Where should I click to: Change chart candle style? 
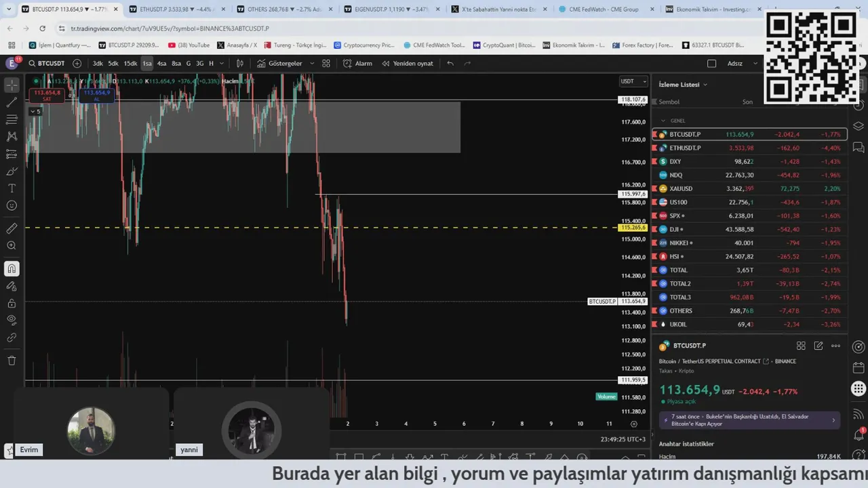pyautogui.click(x=239, y=63)
